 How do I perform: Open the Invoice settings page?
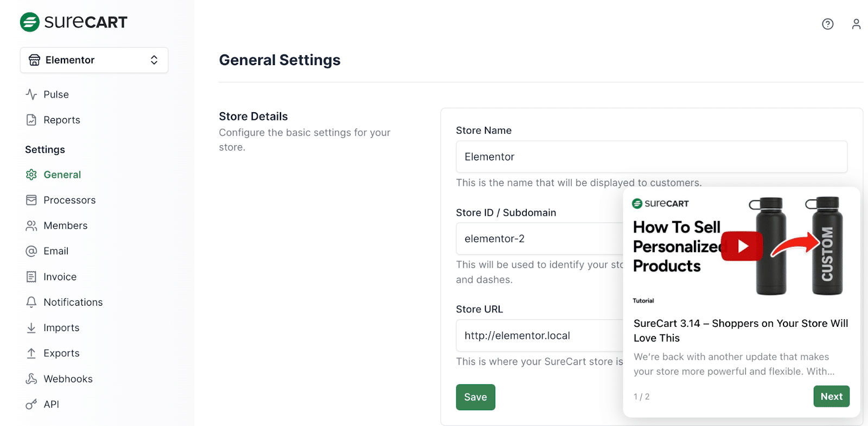60,276
